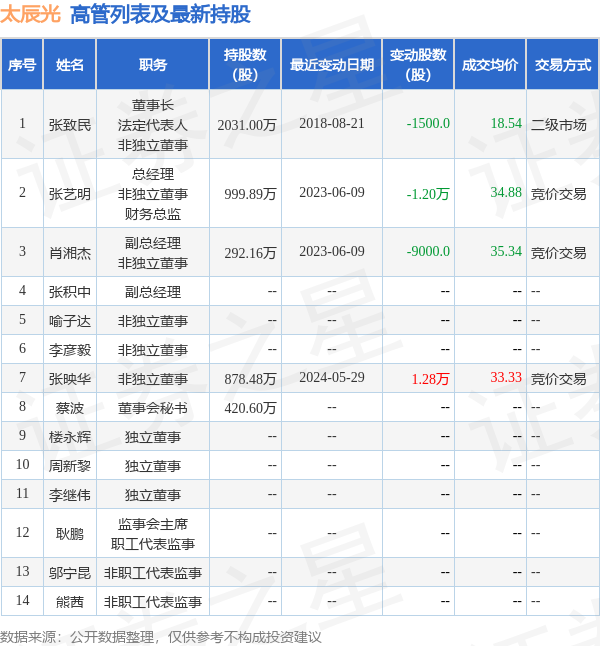Click the orange company name 太辰光
This screenshot has height=646, width=600.
(x=30, y=14)
